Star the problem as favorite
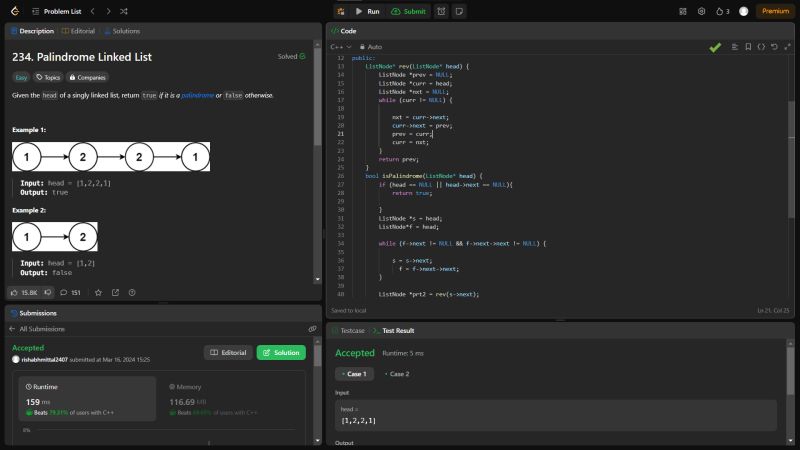This screenshot has width=800, height=450. [x=98, y=292]
